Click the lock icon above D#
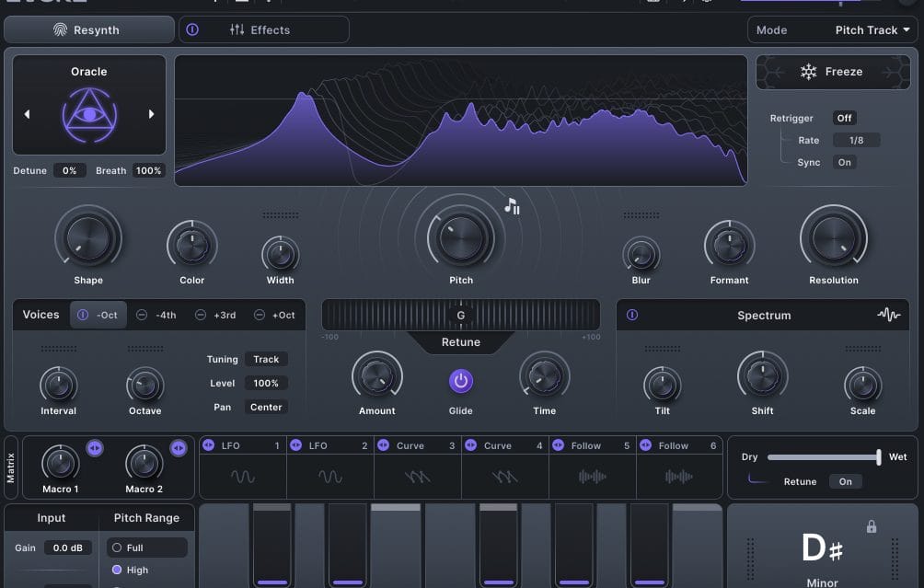Image resolution: width=924 pixels, height=588 pixels. coord(871,526)
